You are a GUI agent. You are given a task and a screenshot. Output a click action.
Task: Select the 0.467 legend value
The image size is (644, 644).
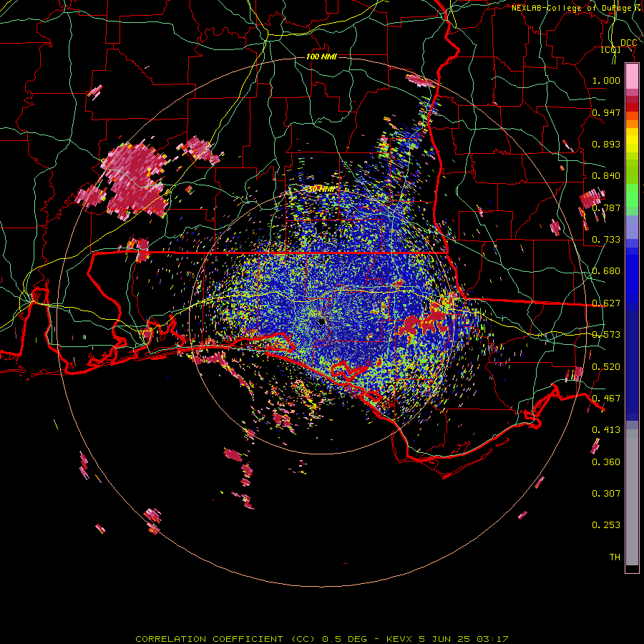click(606, 399)
